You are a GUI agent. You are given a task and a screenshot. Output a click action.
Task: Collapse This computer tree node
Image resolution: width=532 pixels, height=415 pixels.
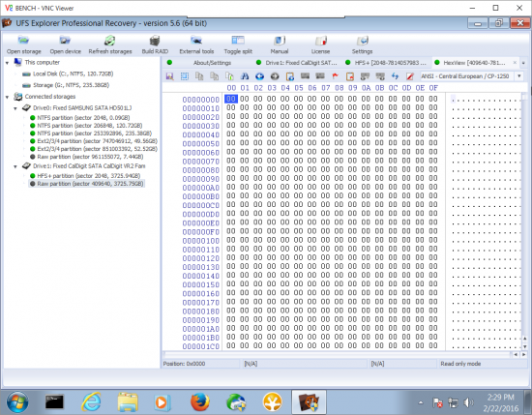tap(7, 63)
